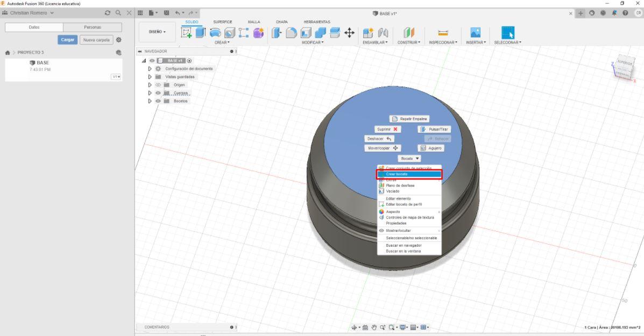644x336 pixels.
Task: Click Repetir Empalme in marking menu
Action: tap(409, 119)
